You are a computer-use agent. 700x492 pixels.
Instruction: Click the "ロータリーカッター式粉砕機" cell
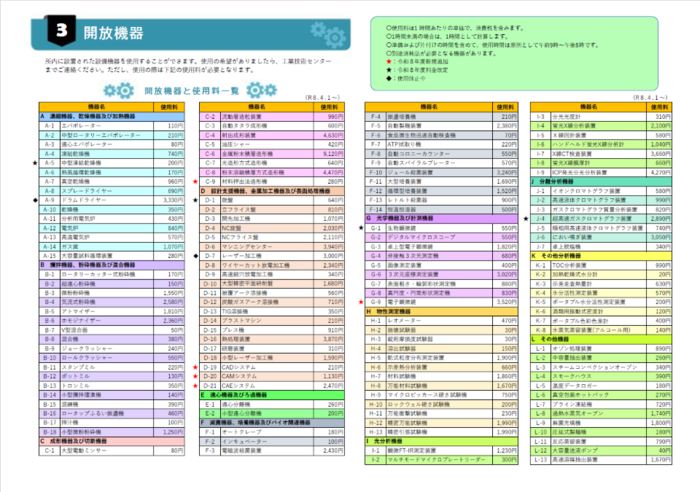click(x=107, y=275)
